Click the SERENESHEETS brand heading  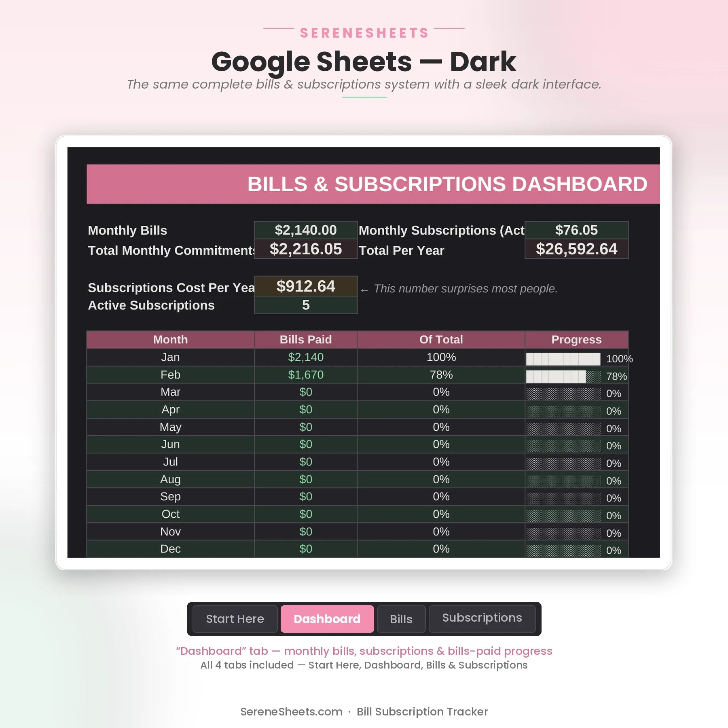click(364, 33)
